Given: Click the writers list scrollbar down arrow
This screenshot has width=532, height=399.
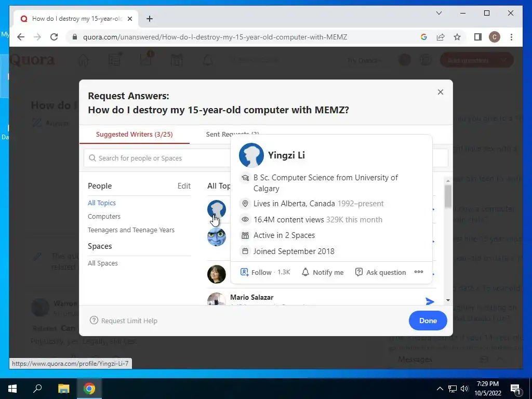Looking at the screenshot, I should (448, 300).
